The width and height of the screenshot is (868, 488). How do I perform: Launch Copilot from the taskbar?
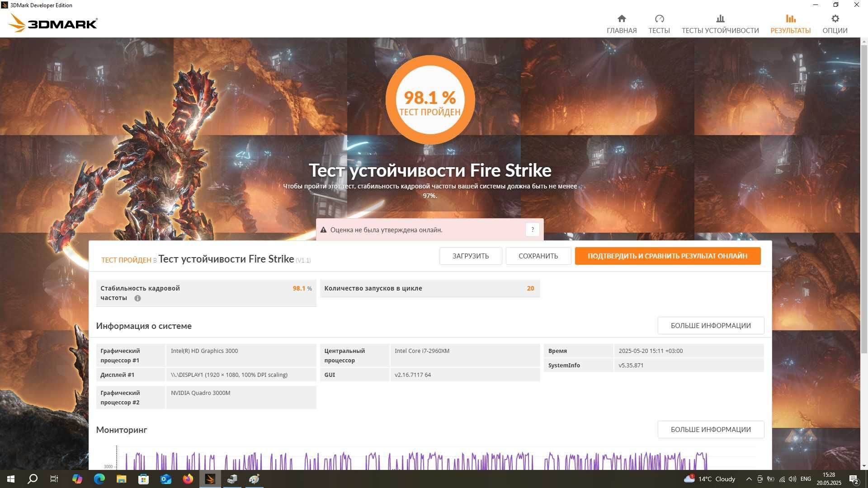coord(77,479)
